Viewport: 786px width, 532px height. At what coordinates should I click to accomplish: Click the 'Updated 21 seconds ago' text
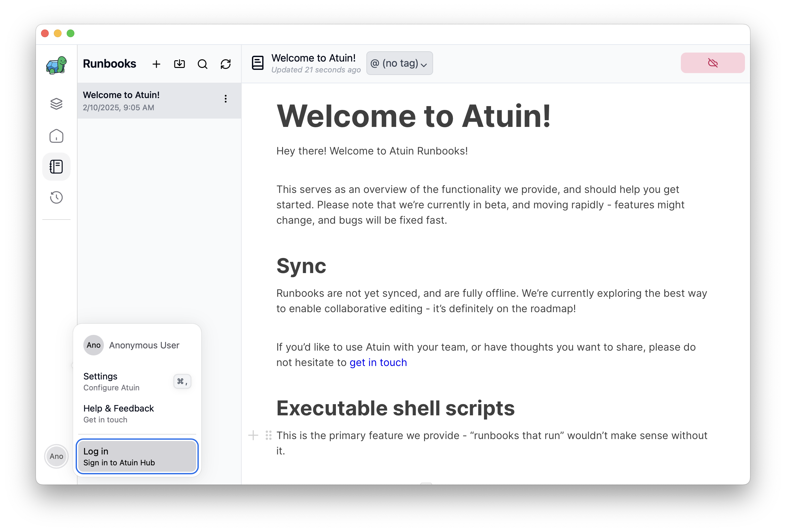coord(316,70)
